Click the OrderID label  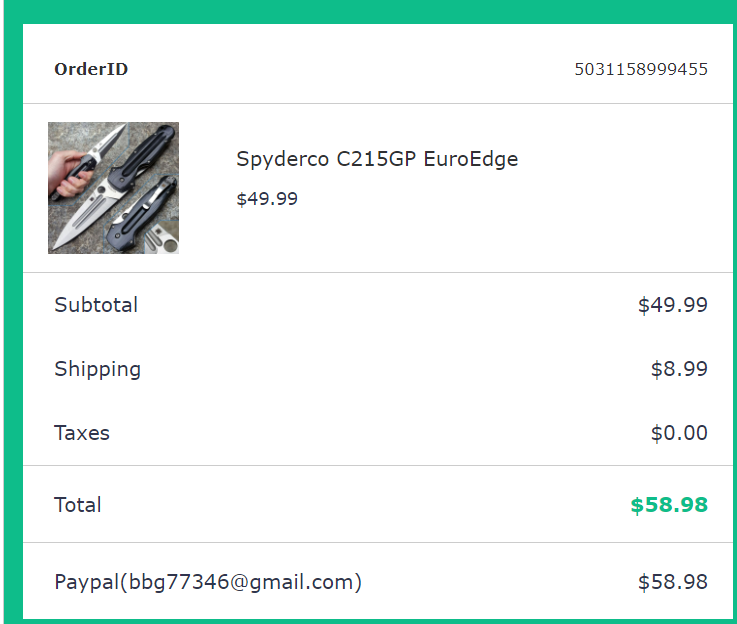tap(91, 69)
